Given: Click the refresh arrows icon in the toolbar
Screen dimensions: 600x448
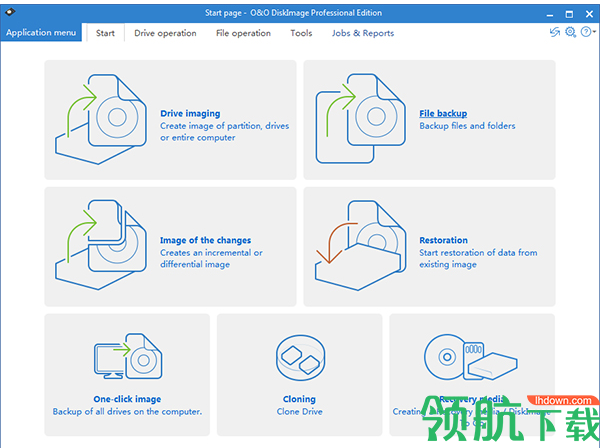Looking at the screenshot, I should tap(555, 32).
